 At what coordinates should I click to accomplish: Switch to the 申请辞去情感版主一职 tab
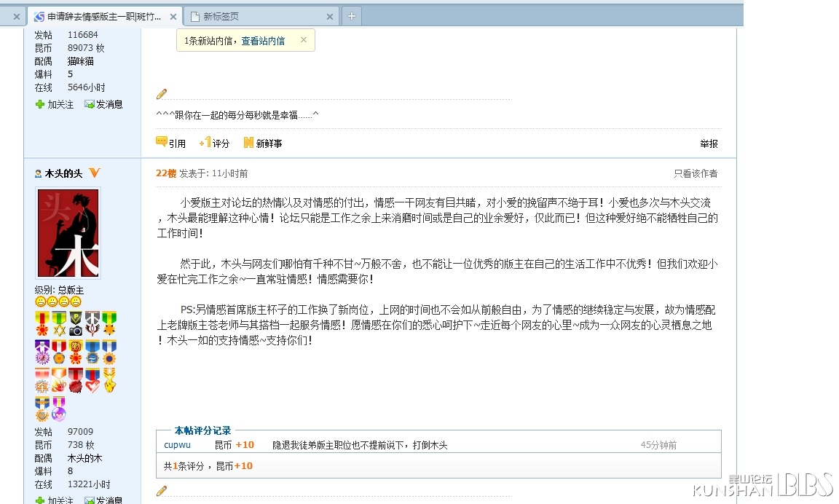point(104,17)
